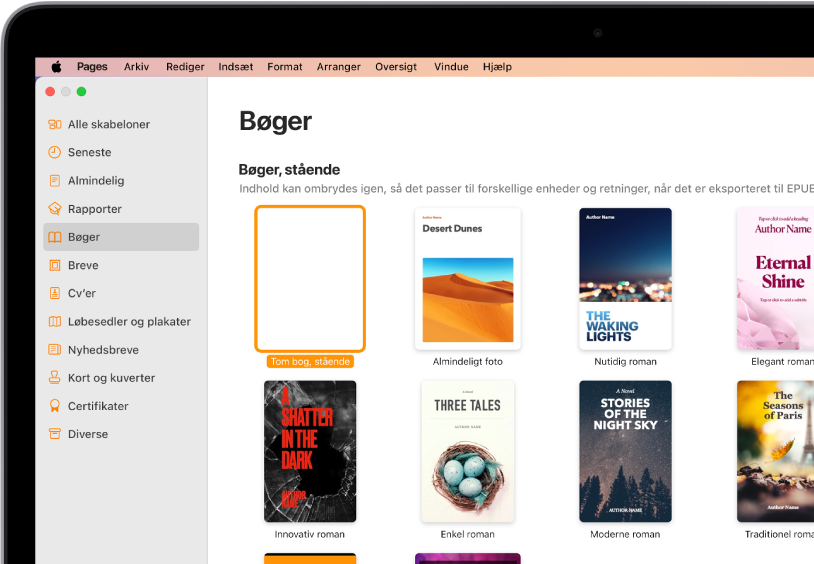Click the Enkel roman caption

tap(468, 534)
